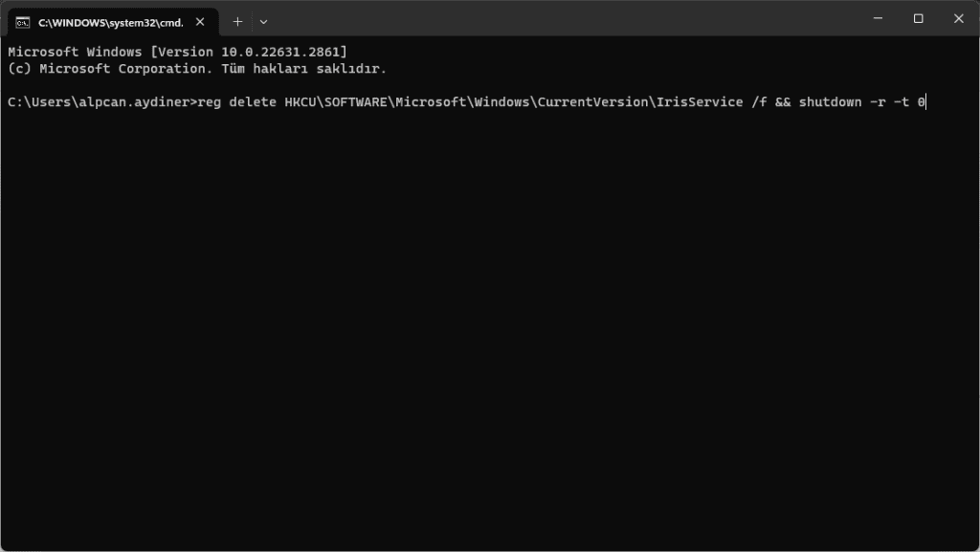This screenshot has width=980, height=552.
Task: Click the && operator in the command
Action: [782, 101]
